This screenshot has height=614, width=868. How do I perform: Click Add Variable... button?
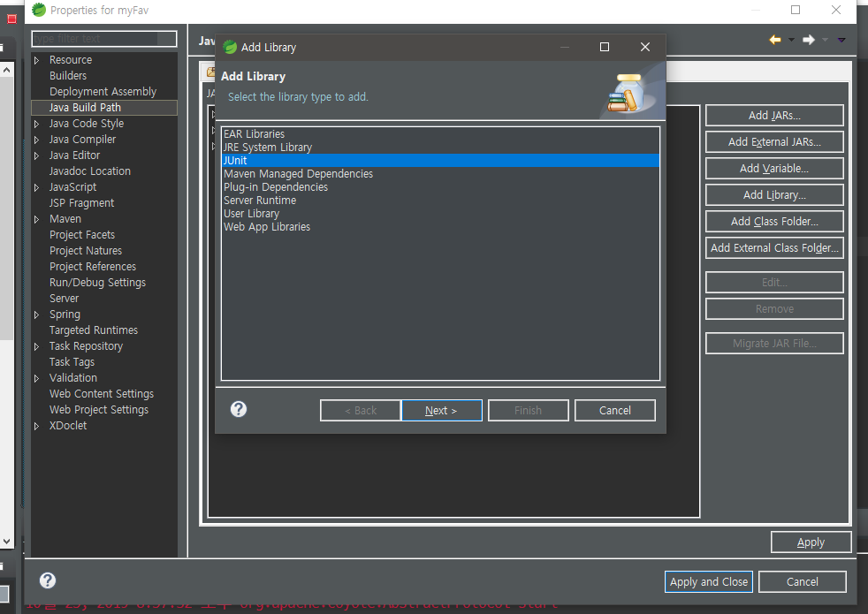point(774,168)
